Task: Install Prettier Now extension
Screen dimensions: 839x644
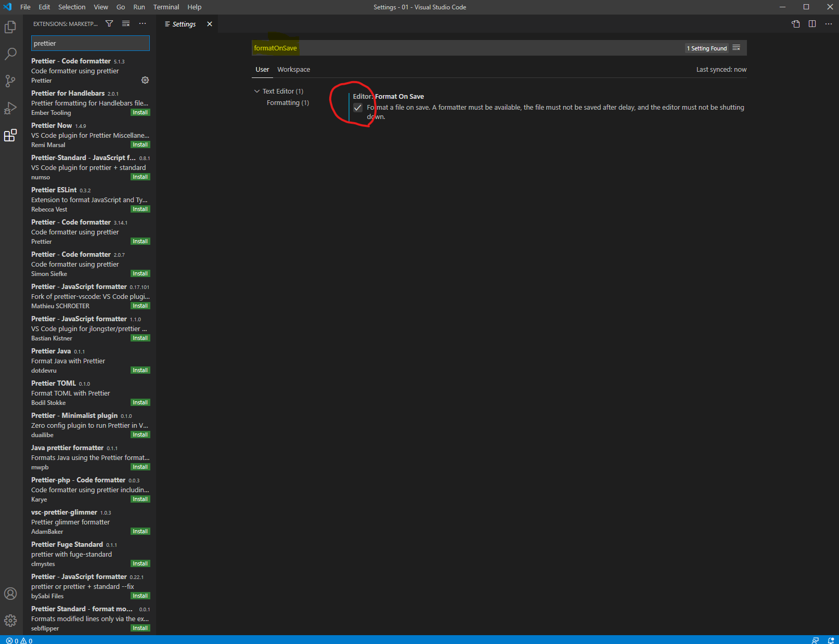Action: click(140, 144)
